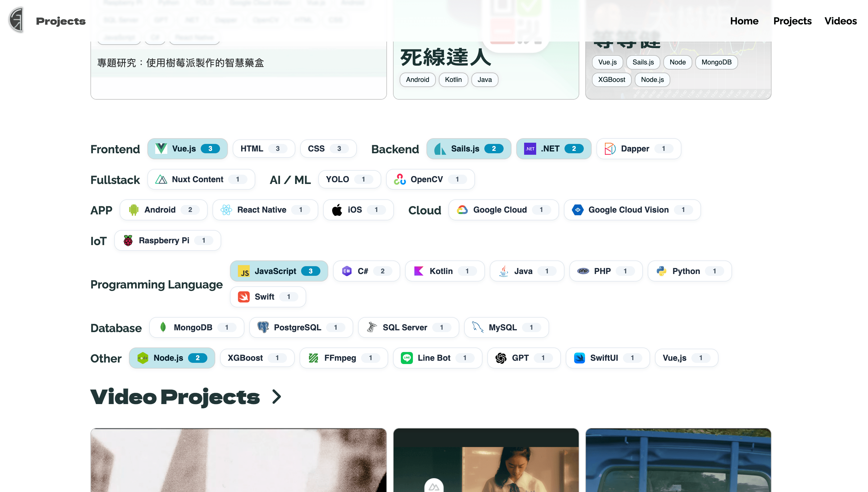This screenshot has height=492, width=868.
Task: Open the video thumbnail with blue truck
Action: tap(678, 460)
